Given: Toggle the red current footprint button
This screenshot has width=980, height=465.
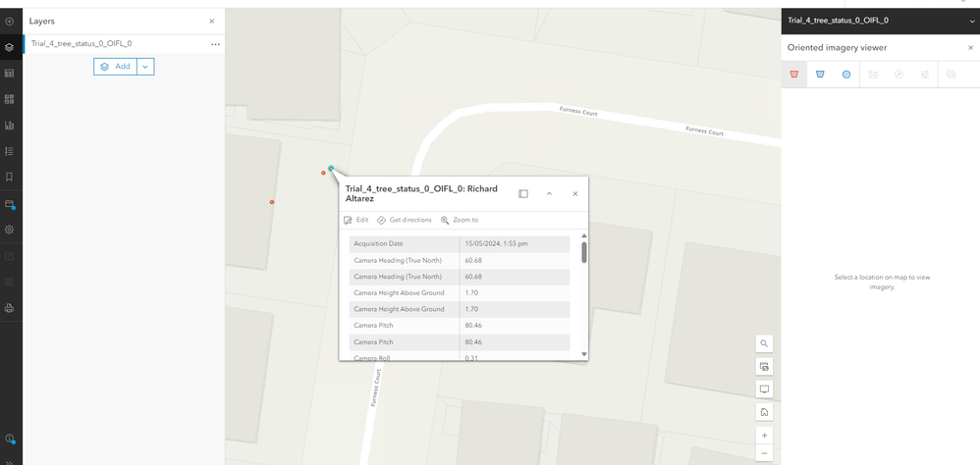Looking at the screenshot, I should coord(793,75).
